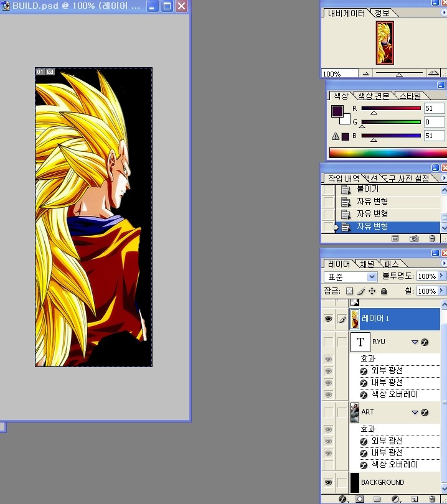Click the white background color swatch

(346, 119)
